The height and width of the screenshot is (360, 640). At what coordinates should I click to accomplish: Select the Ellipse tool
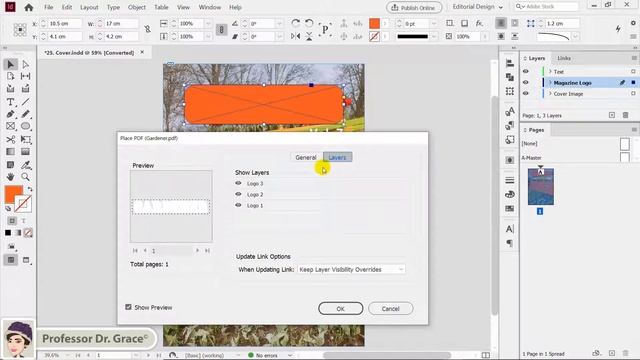click(25, 127)
